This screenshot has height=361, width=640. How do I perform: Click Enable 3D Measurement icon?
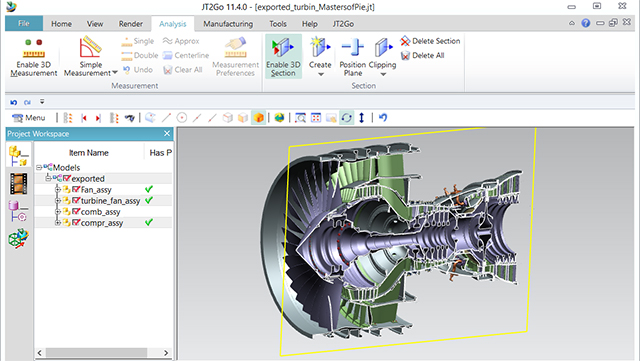33,57
